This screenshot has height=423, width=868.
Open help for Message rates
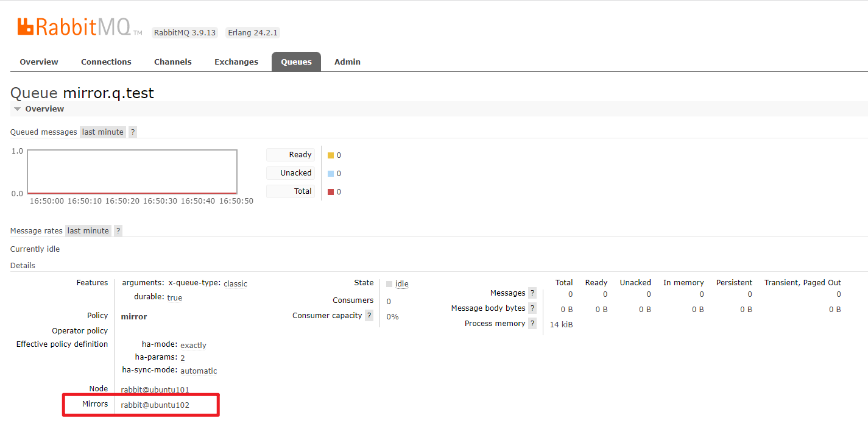[118, 230]
